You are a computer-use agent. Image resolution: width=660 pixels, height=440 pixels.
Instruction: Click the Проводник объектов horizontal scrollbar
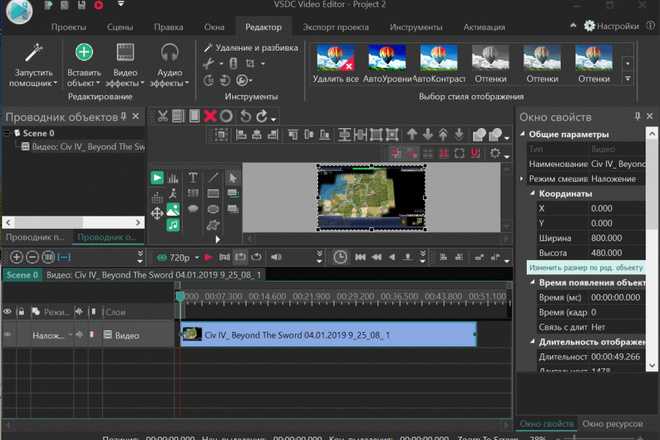click(74, 222)
